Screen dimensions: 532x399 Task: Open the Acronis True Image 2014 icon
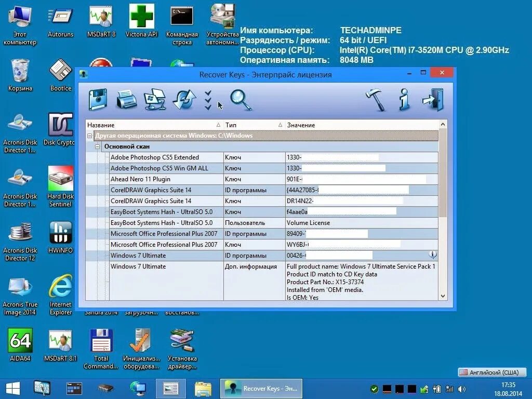tap(20, 296)
